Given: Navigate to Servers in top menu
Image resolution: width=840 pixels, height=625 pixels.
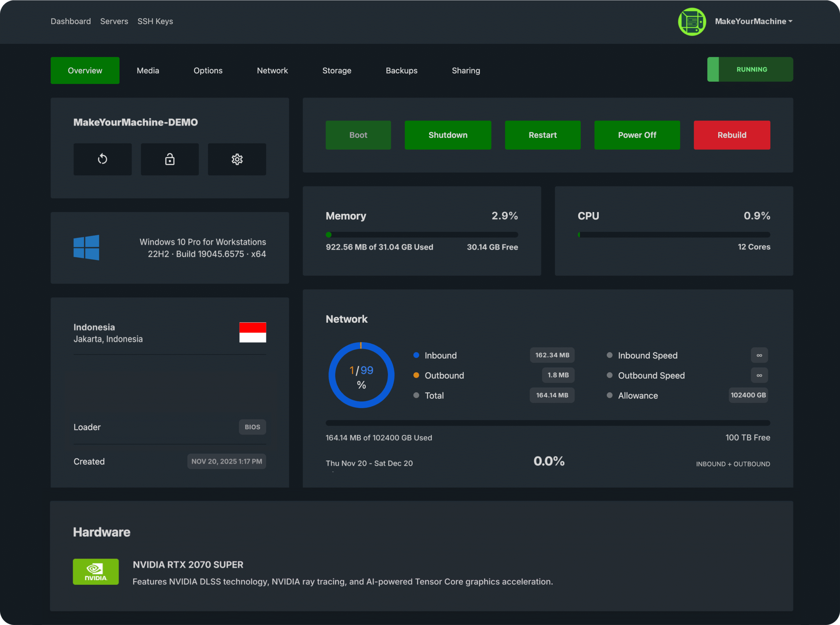Looking at the screenshot, I should click(114, 22).
